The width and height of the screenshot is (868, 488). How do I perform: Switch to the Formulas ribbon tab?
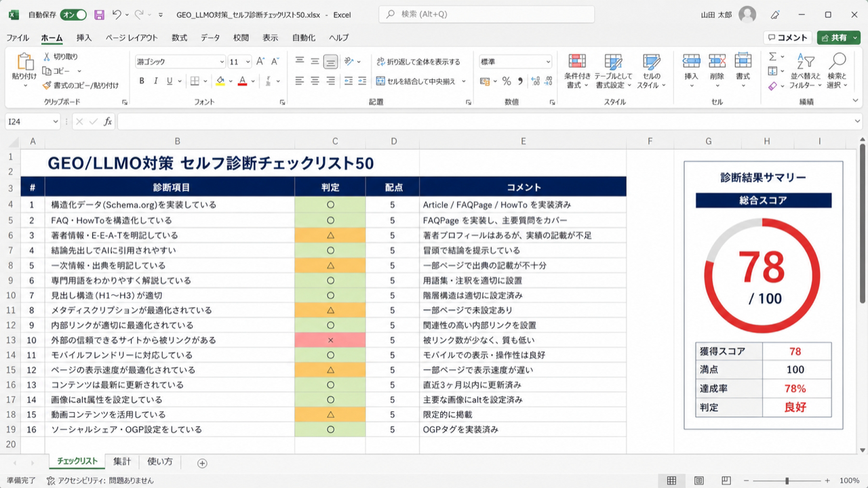(179, 38)
